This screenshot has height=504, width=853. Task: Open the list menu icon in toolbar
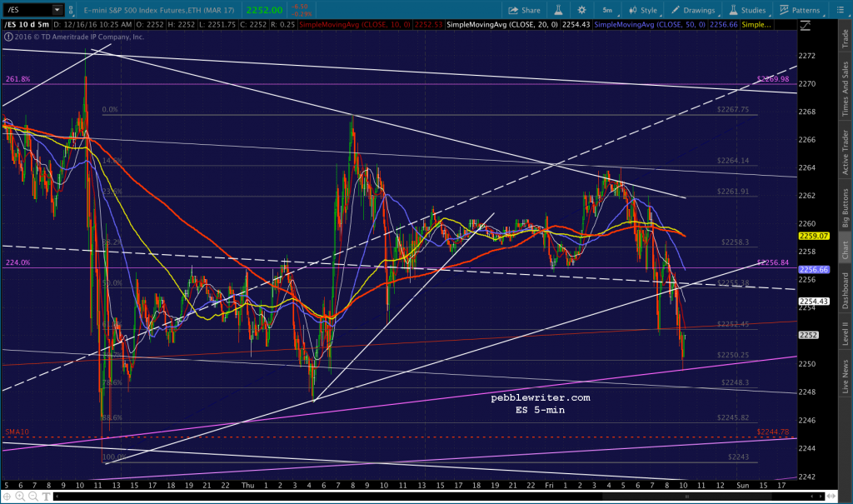coord(840,10)
